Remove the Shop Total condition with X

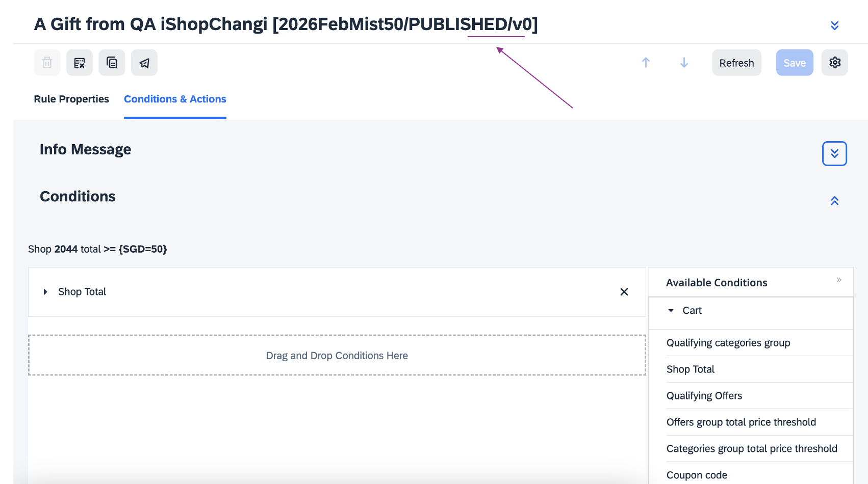coord(624,292)
